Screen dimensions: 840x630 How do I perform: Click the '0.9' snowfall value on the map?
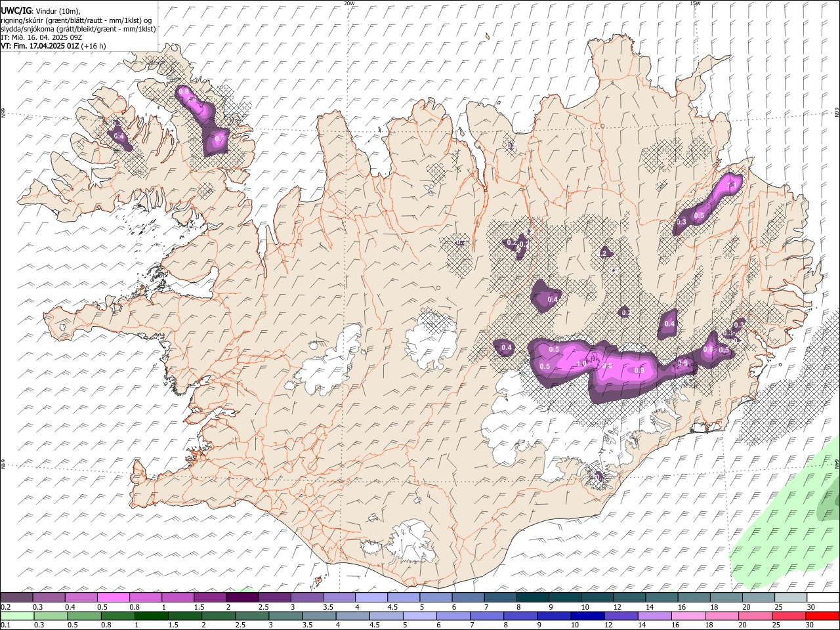pos(639,370)
